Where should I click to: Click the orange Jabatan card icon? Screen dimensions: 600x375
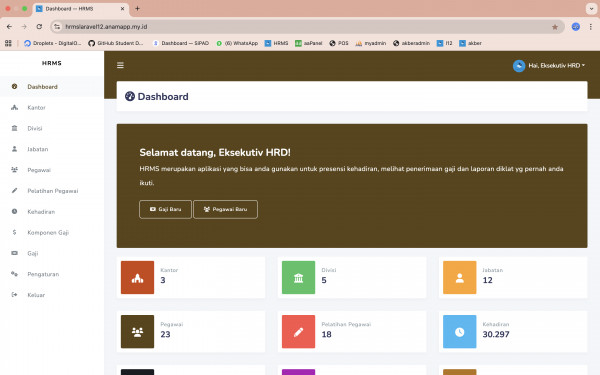(x=460, y=277)
